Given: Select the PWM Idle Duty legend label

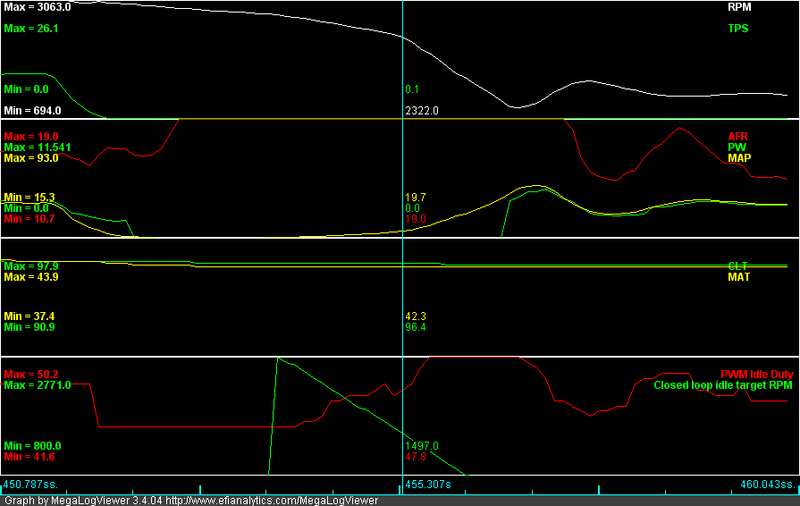Looking at the screenshot, I should tap(757, 374).
